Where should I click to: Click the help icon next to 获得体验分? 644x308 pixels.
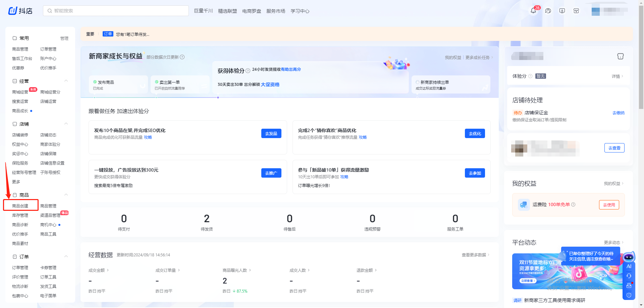click(248, 71)
